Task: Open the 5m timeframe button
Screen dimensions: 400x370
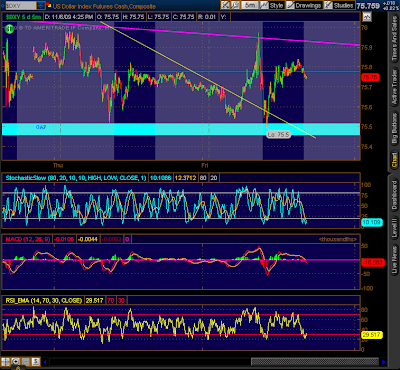Action: point(250,5)
